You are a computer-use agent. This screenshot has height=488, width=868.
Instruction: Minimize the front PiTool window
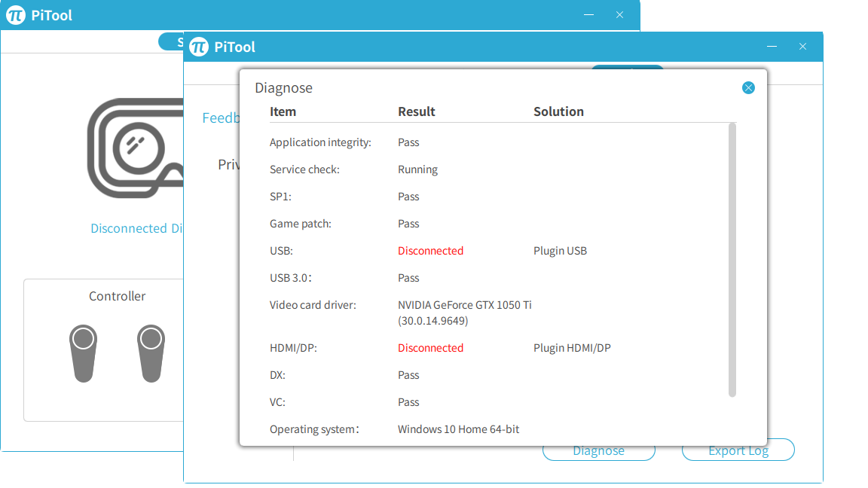[x=772, y=47]
